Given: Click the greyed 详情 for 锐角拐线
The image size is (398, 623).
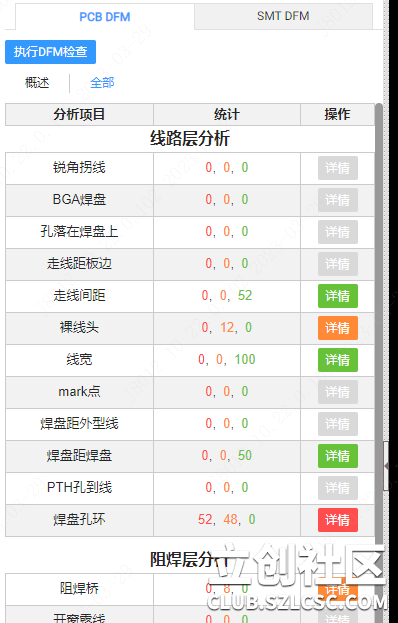Looking at the screenshot, I should (338, 168).
